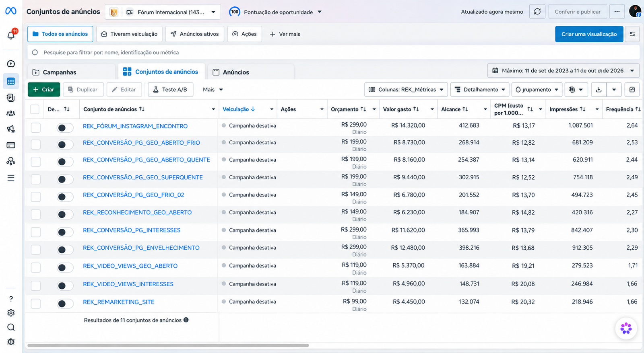644x353 pixels.
Task: Open the charts panel icon on toolbar
Action: (632, 90)
